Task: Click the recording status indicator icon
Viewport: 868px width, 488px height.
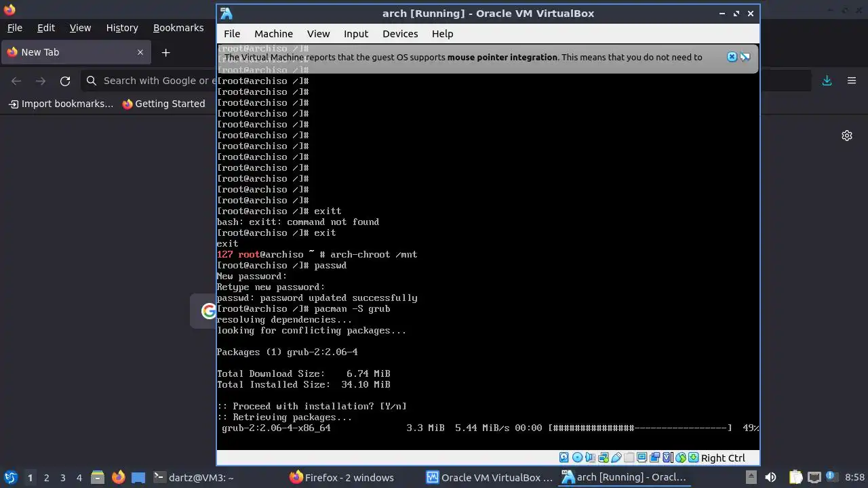Action: [654, 457]
